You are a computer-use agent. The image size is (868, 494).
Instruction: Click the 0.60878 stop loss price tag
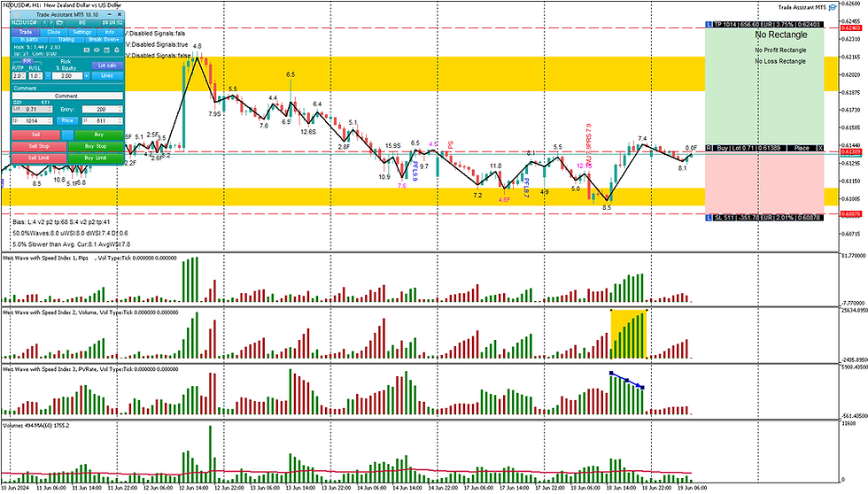pos(850,214)
